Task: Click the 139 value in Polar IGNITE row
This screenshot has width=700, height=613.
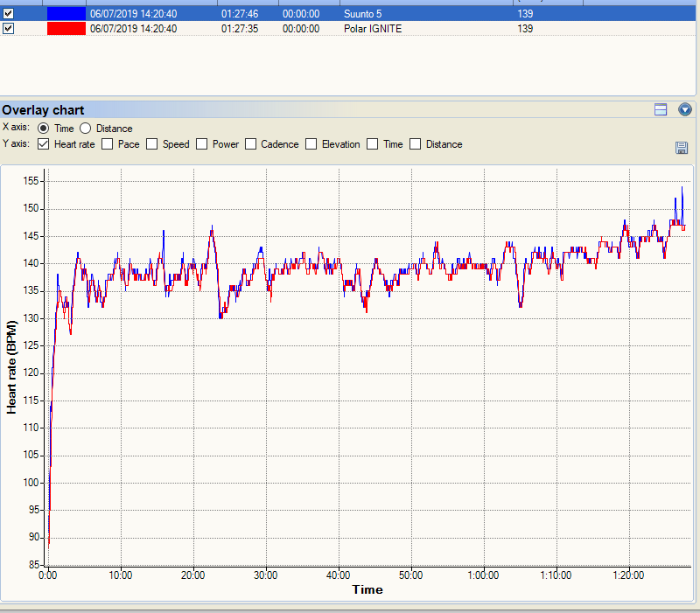Action: pos(525,29)
